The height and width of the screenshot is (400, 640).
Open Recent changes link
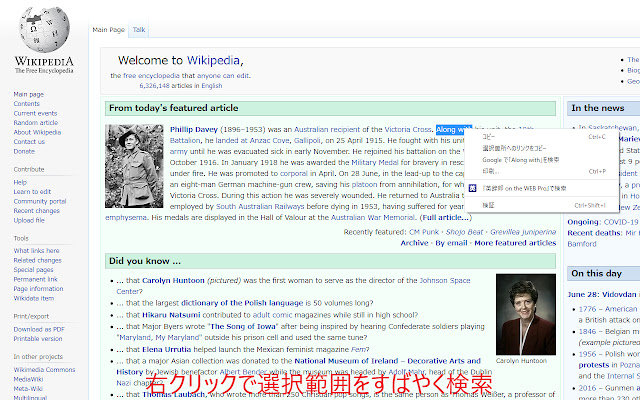tap(36, 210)
